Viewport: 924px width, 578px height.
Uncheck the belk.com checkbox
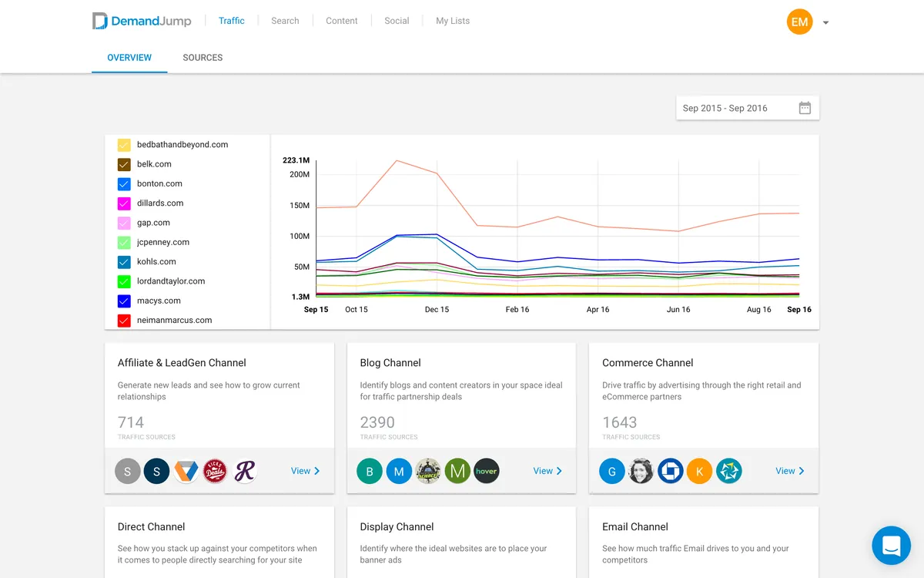[124, 164]
